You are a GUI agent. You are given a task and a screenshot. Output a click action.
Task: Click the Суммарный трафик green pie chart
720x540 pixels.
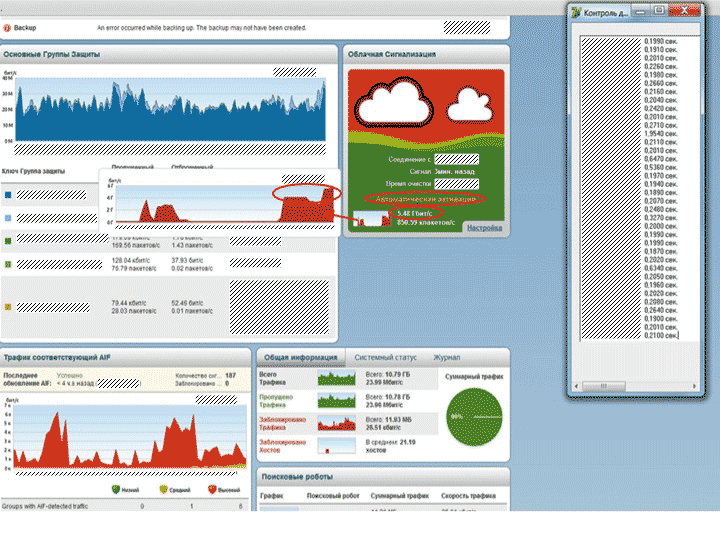(x=474, y=417)
